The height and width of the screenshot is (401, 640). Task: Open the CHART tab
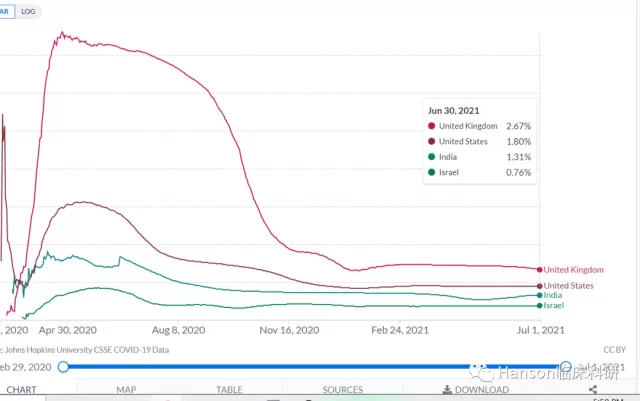(x=21, y=390)
